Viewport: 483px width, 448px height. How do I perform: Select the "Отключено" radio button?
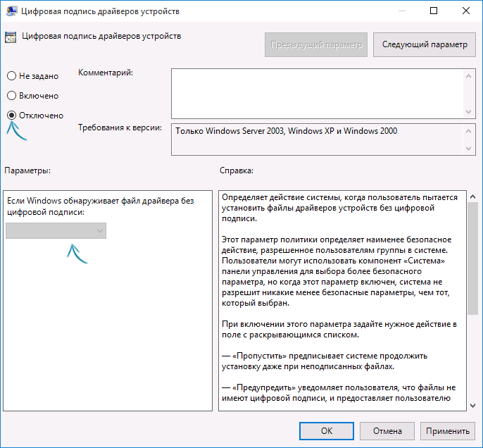pyautogui.click(x=11, y=115)
